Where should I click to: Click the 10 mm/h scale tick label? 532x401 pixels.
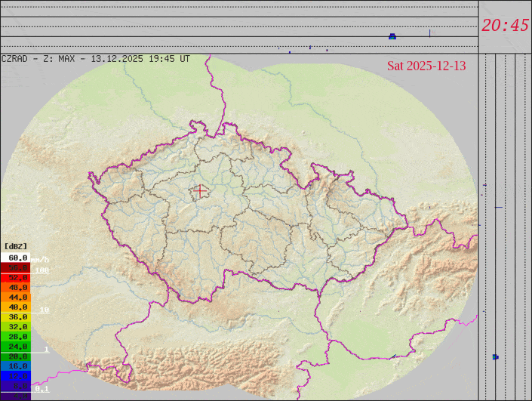coord(45,310)
